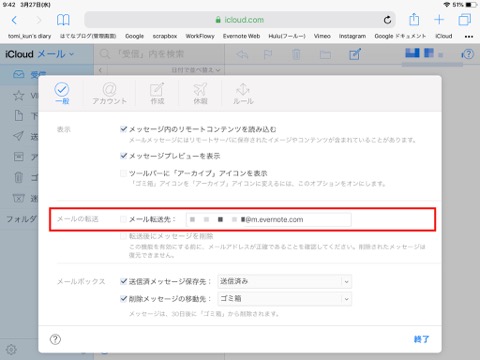Tap the icloud.com address bar
This screenshot has width=480, height=360.
(x=240, y=20)
